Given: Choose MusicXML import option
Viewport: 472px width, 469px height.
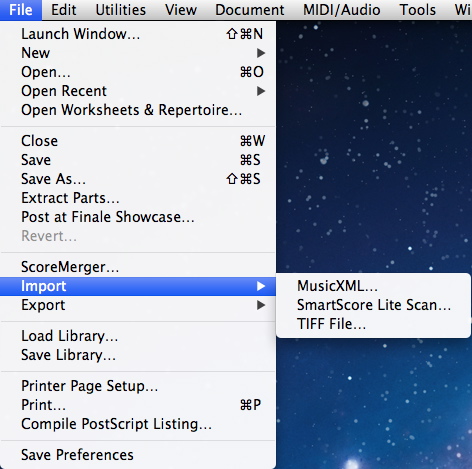Looking at the screenshot, I should click(373, 286).
